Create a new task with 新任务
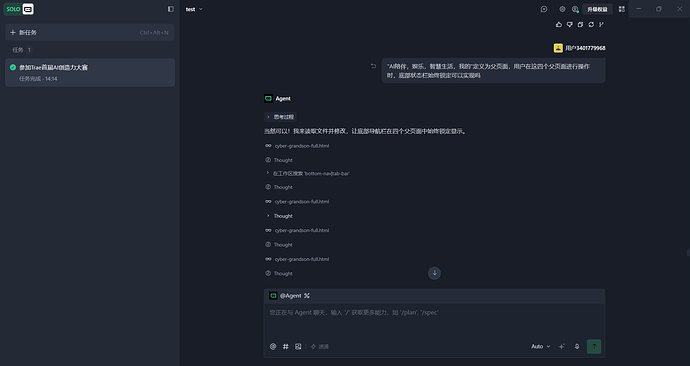The image size is (690, 366). (x=90, y=33)
